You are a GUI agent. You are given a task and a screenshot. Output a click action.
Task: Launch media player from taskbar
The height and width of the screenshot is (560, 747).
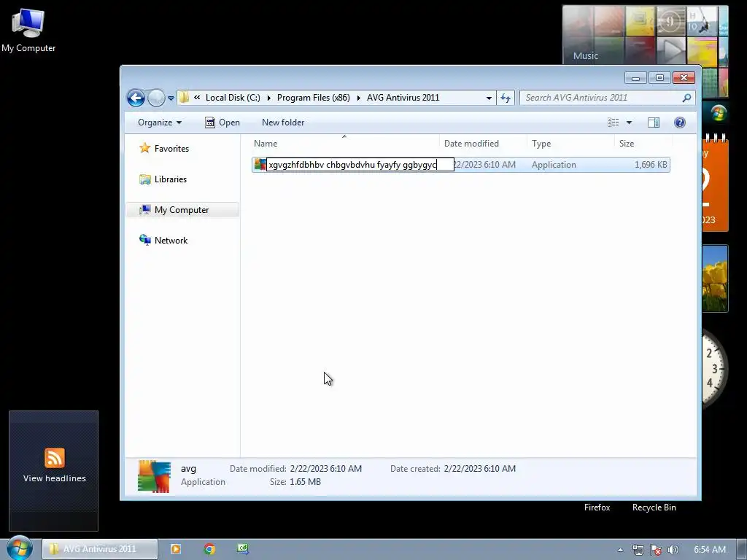click(175, 549)
